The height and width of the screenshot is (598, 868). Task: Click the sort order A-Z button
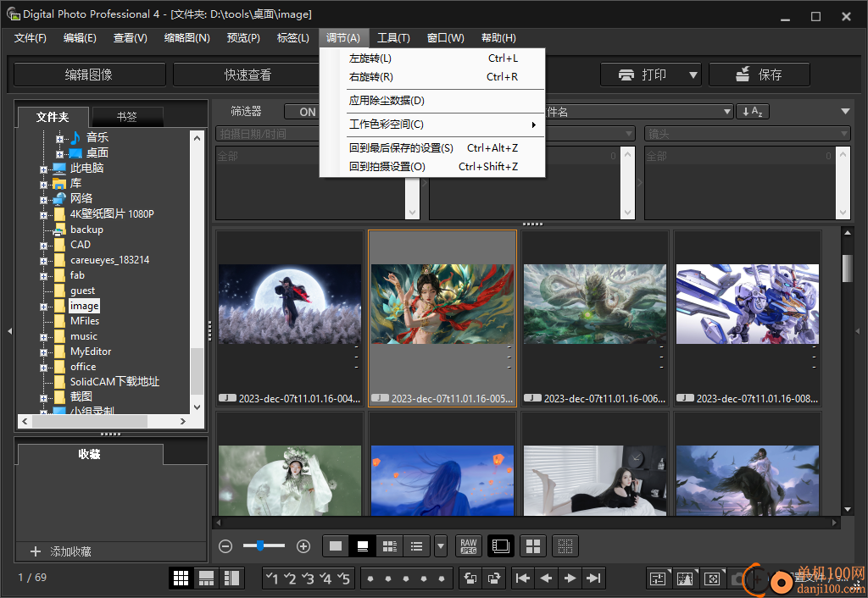(x=753, y=112)
